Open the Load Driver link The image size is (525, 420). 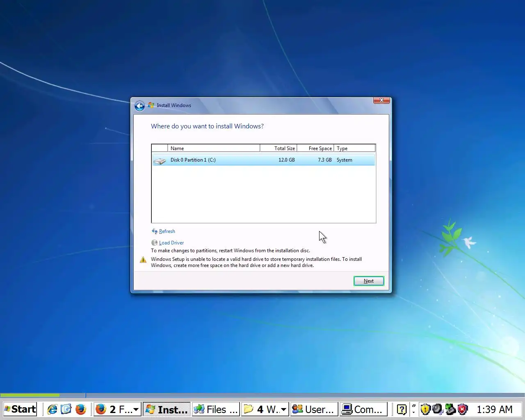tap(171, 243)
